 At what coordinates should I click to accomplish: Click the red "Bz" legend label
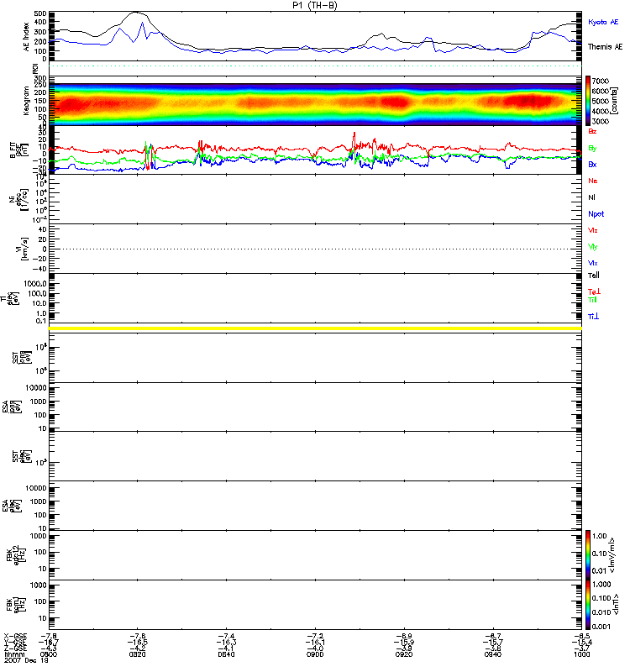click(x=592, y=132)
